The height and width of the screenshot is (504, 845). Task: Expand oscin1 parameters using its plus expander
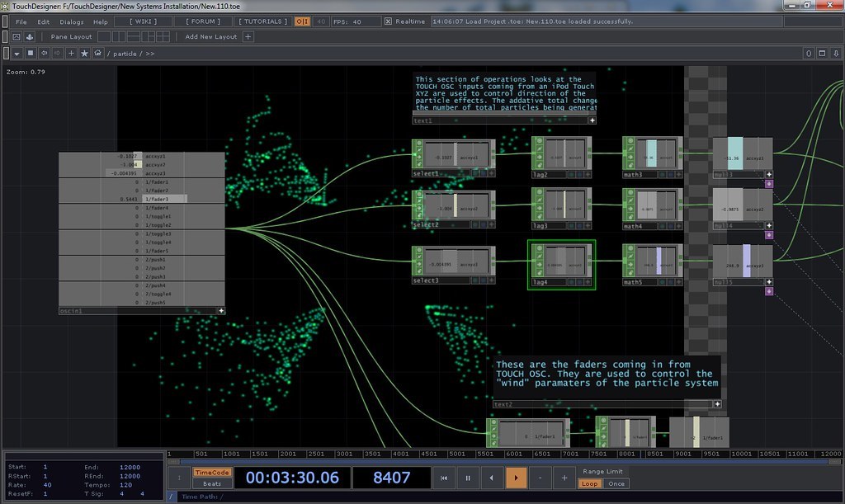[221, 311]
